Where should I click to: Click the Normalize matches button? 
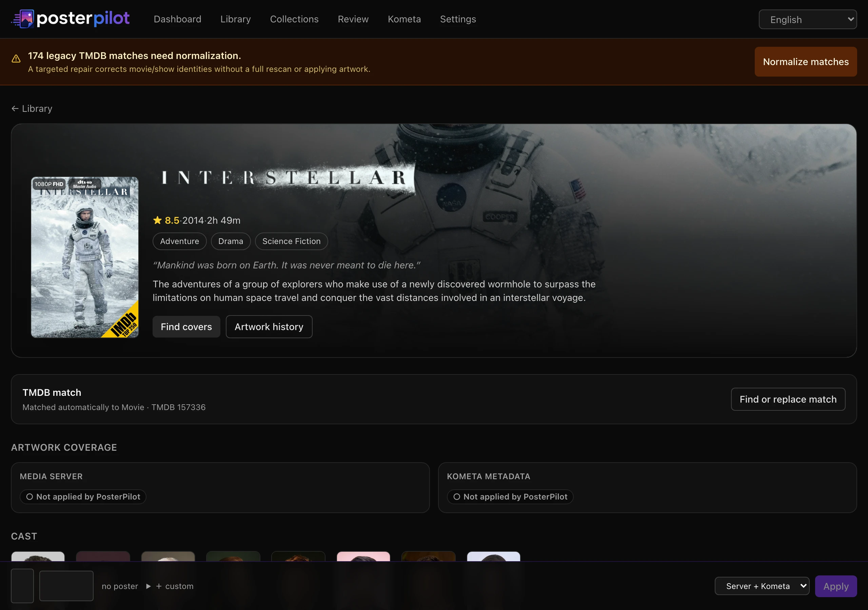tap(806, 62)
